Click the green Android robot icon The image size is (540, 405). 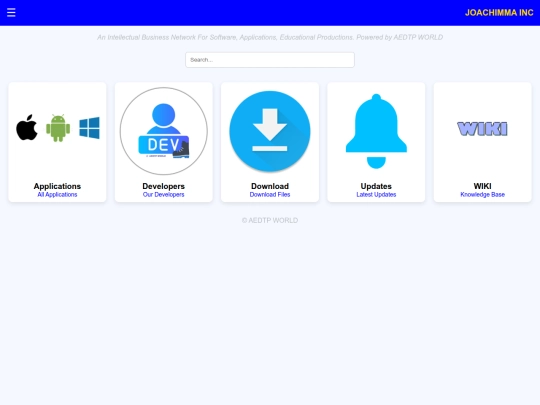(58, 128)
